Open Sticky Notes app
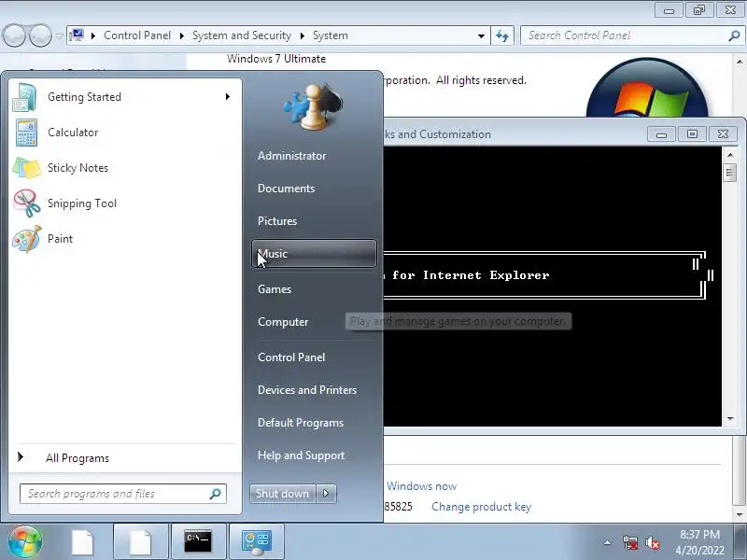 (123, 168)
